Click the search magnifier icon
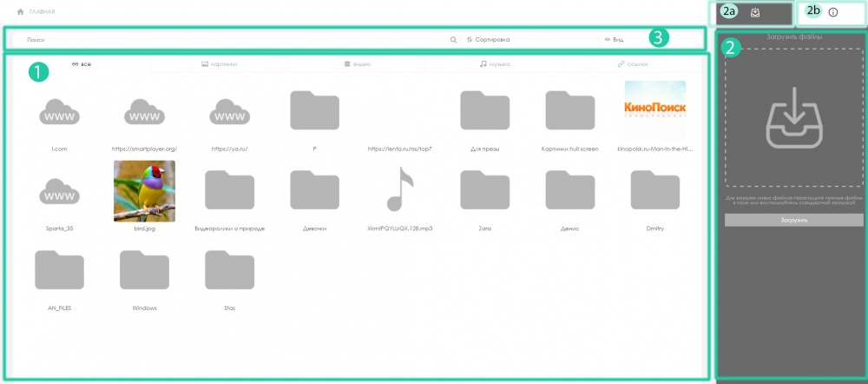868x384 pixels. tap(453, 40)
